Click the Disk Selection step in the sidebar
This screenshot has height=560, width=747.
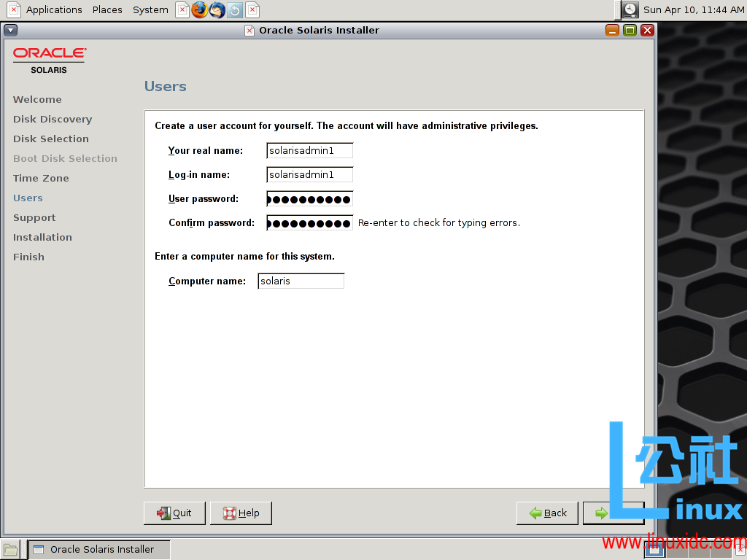(51, 139)
